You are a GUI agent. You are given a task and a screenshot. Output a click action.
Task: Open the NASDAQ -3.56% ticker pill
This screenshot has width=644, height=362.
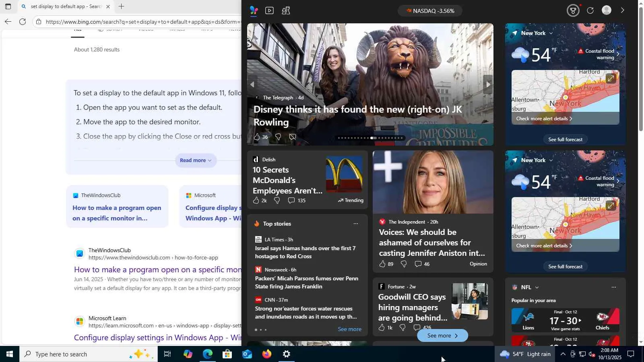(430, 11)
